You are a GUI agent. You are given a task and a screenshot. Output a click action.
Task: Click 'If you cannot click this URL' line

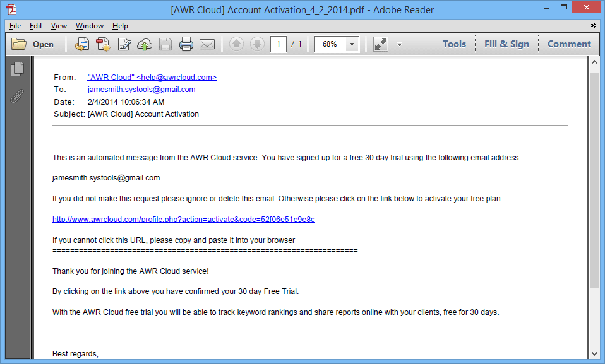point(174,240)
